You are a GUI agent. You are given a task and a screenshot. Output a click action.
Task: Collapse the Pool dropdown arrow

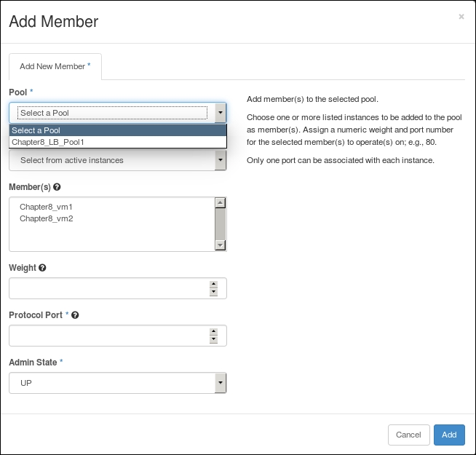point(221,113)
